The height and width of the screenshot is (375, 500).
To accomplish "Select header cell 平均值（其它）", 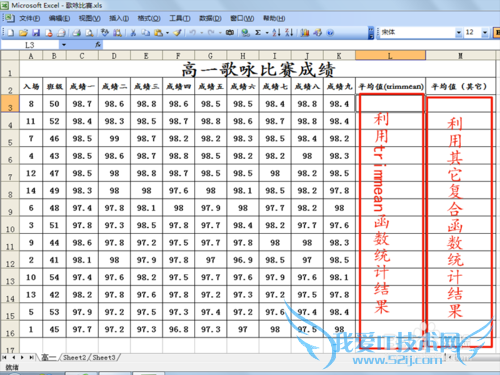I will 460,87.
